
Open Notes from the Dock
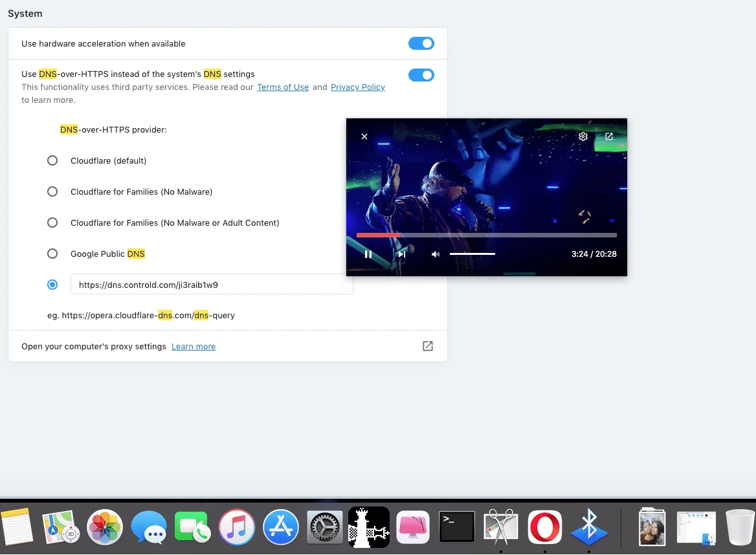(16, 527)
